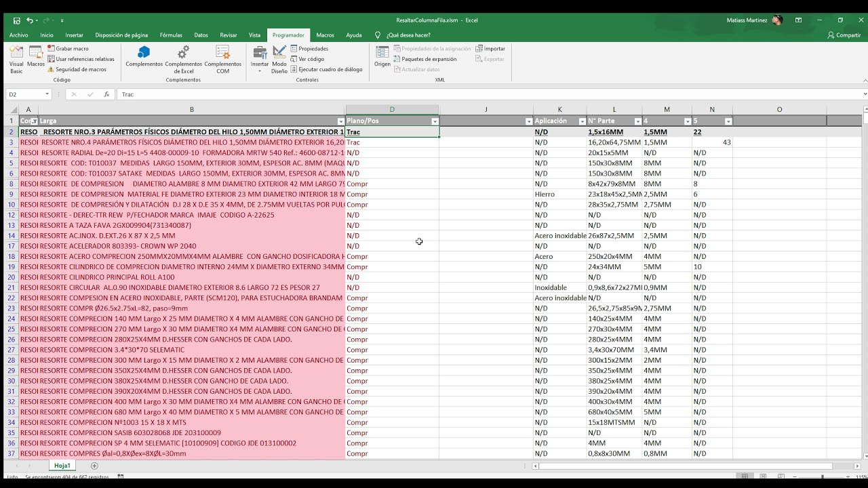Switch to Normal view
Screen dimensions: 868x488
(x=745, y=476)
